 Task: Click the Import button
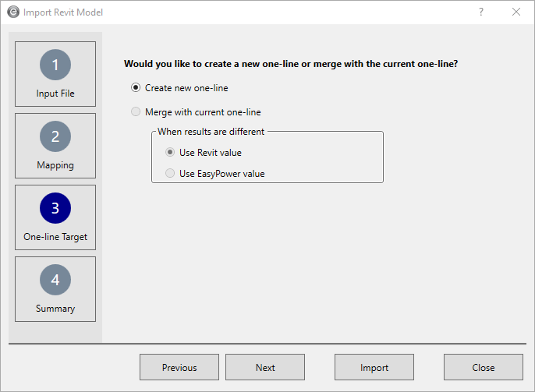374,368
